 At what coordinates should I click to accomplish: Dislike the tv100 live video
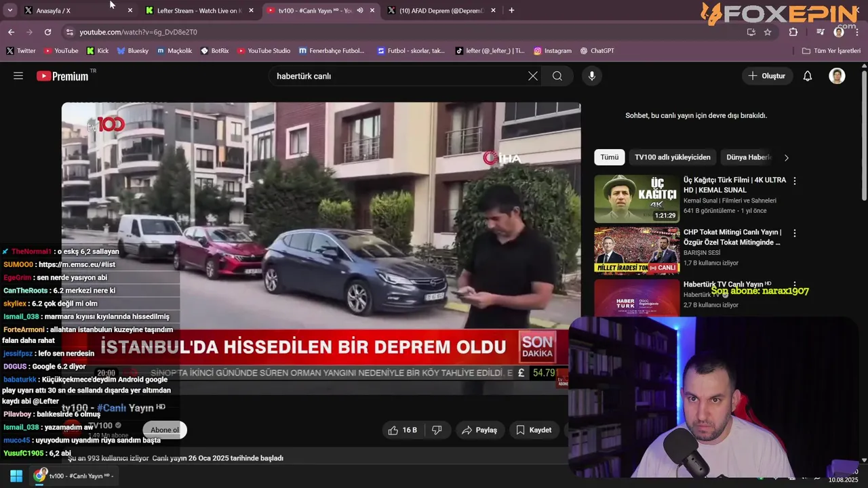437,430
